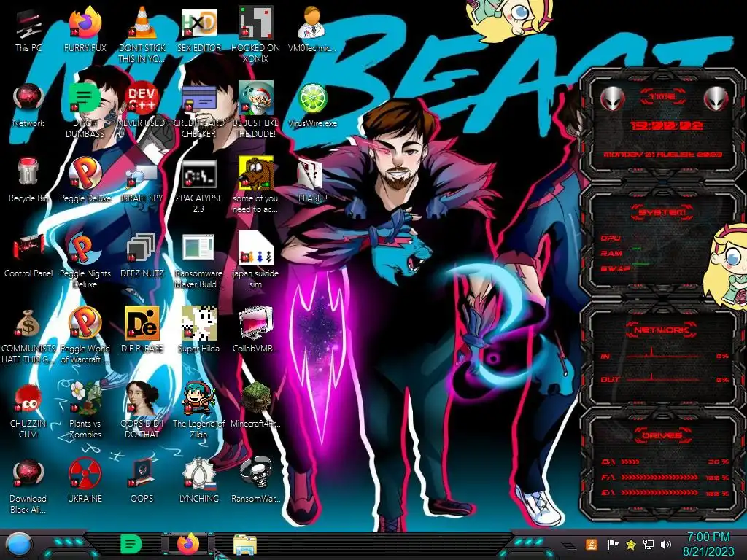
Task: Open the red fuzzy creature game icon
Action: point(28,411)
